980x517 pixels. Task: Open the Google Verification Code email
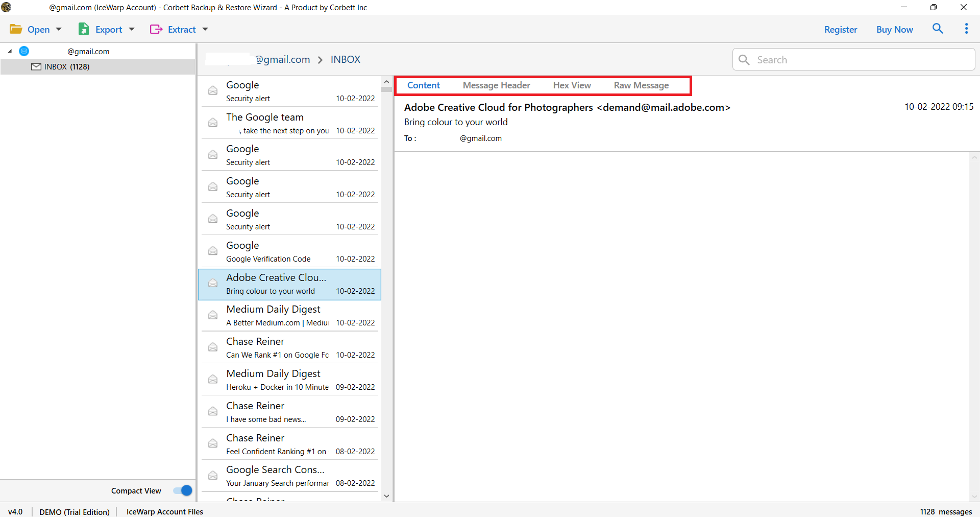click(289, 251)
